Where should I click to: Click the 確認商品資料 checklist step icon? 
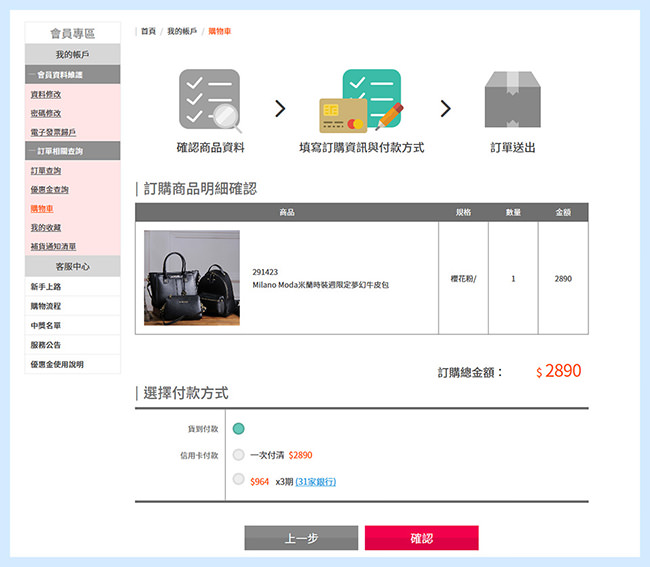pos(210,101)
